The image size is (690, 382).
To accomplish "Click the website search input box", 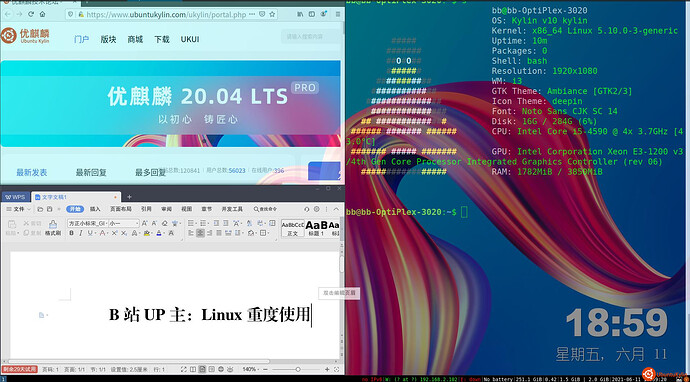I will point(311,37).
